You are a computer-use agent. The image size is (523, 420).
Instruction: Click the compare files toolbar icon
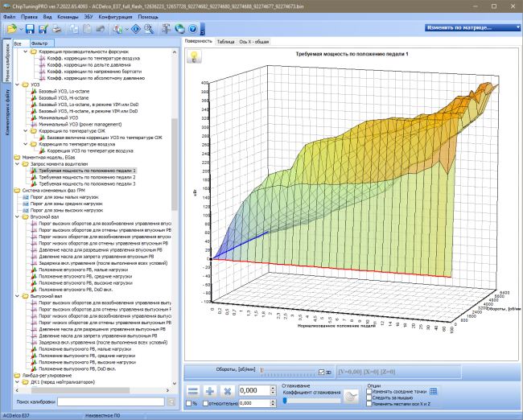coord(117,29)
